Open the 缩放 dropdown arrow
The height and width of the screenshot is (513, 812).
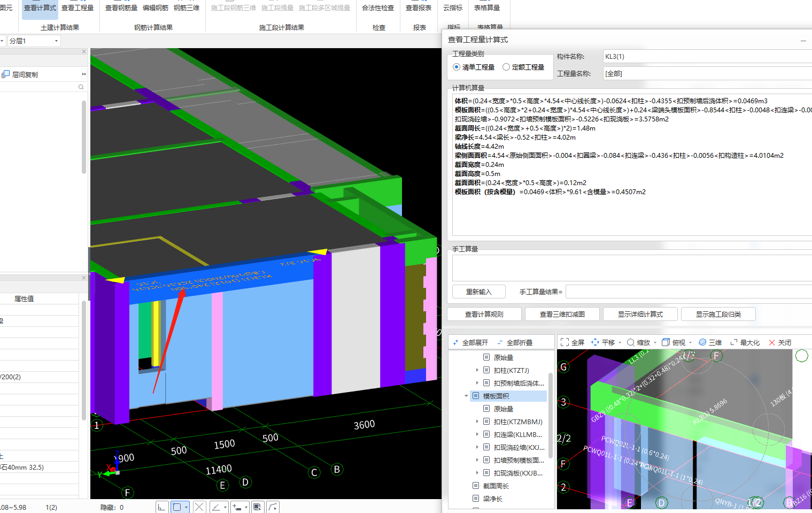pyautogui.click(x=655, y=342)
